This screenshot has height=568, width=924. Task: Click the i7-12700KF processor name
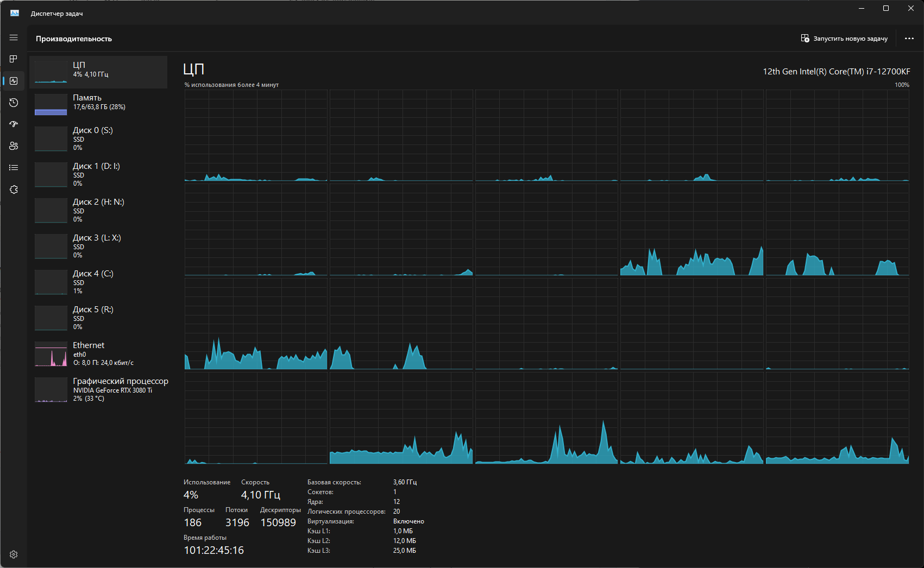click(x=837, y=71)
